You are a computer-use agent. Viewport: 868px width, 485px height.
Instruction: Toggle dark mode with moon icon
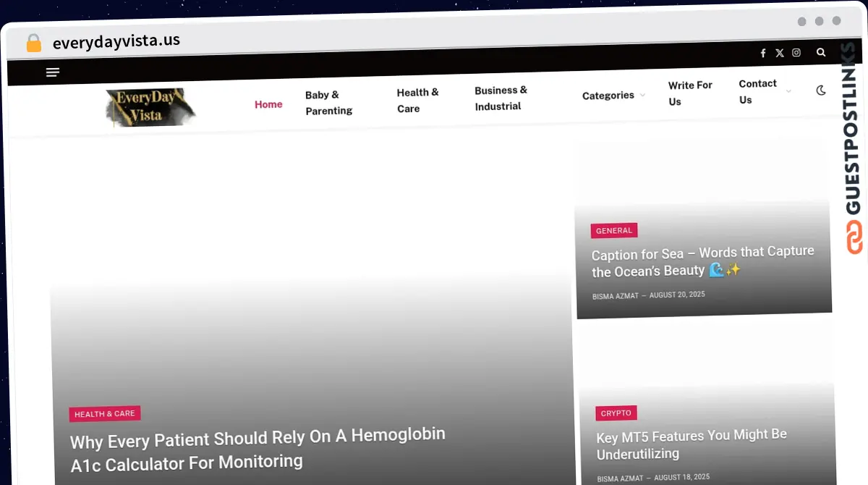coord(821,90)
